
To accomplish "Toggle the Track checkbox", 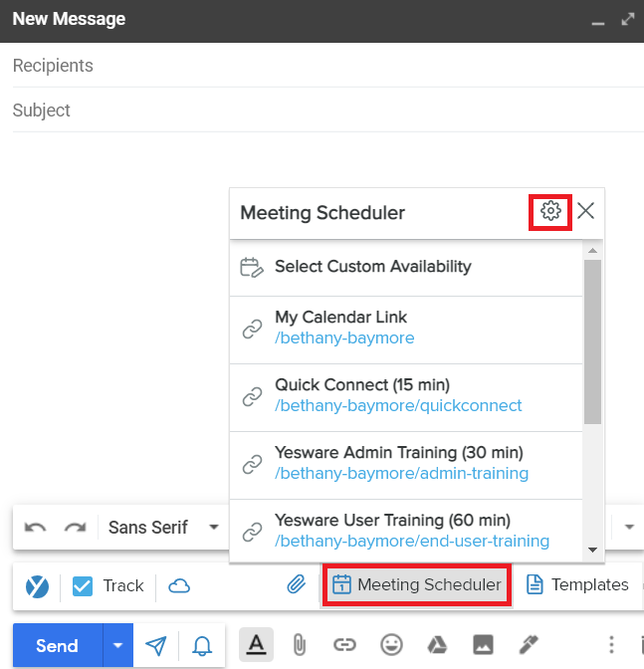I will tap(83, 586).
